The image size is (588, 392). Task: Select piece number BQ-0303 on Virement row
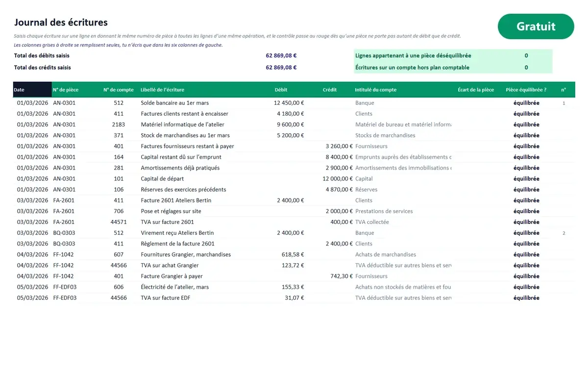(x=64, y=232)
